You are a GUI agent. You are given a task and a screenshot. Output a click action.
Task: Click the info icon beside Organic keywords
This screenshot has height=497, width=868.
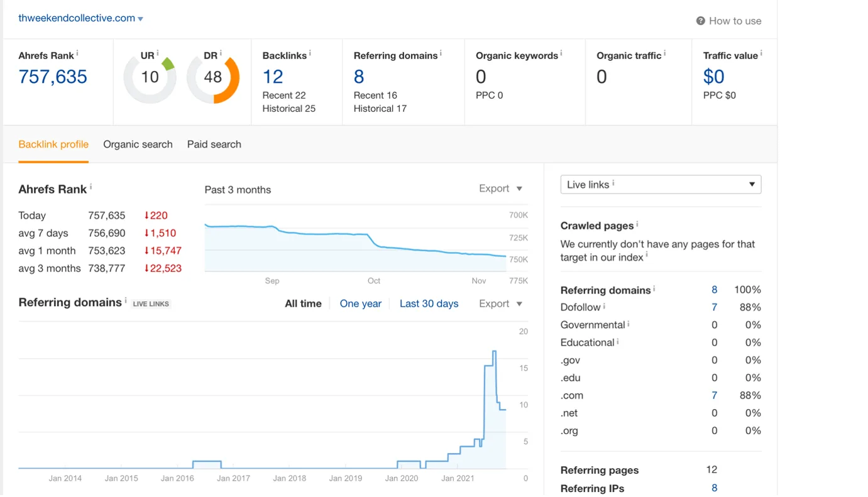click(x=561, y=53)
